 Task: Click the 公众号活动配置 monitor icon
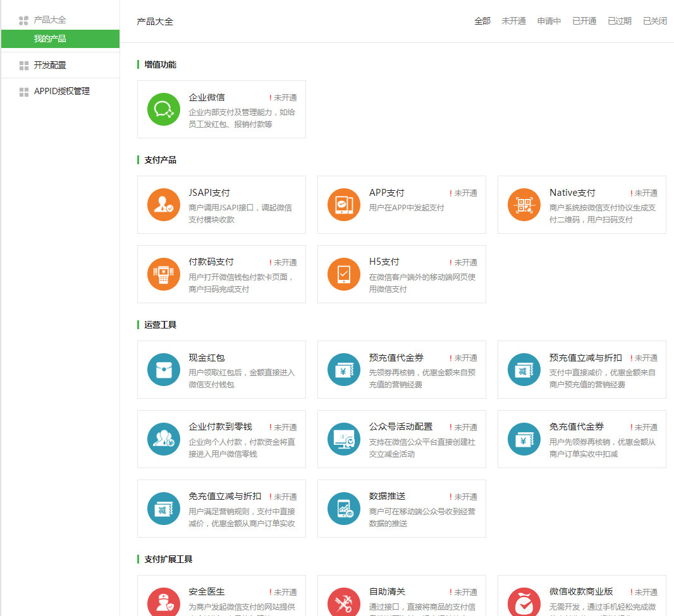point(343,439)
